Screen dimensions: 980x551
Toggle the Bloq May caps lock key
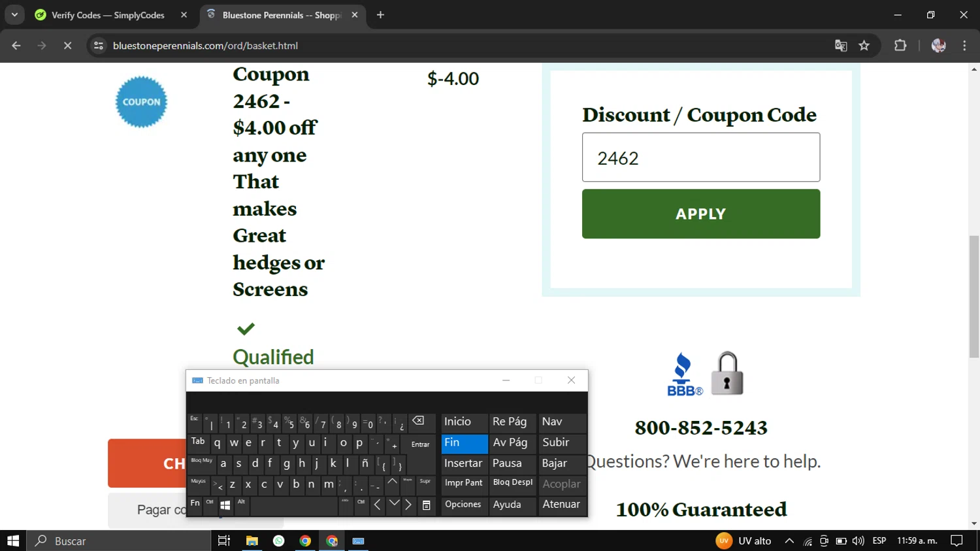(x=202, y=464)
